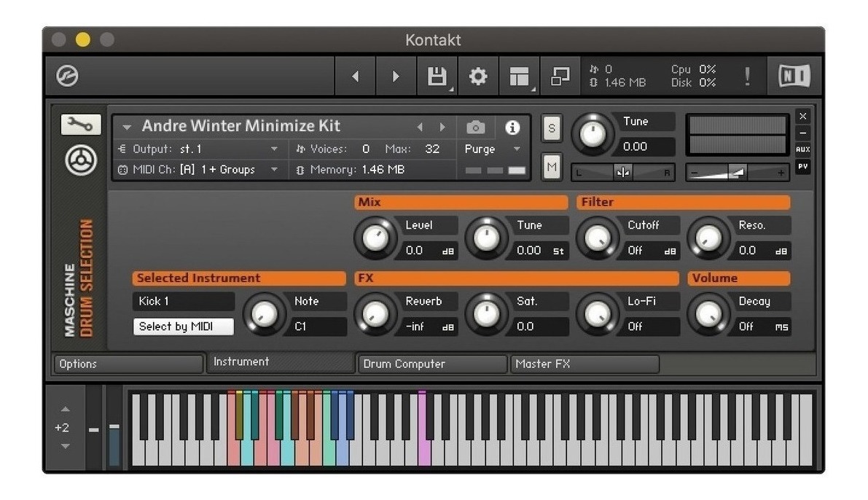Open the wrench edit mode icon
This screenshot has height=500, width=868.
[x=81, y=125]
